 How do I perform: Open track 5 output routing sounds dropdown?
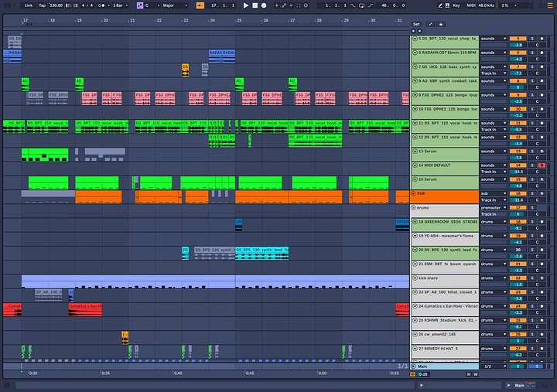[494, 39]
